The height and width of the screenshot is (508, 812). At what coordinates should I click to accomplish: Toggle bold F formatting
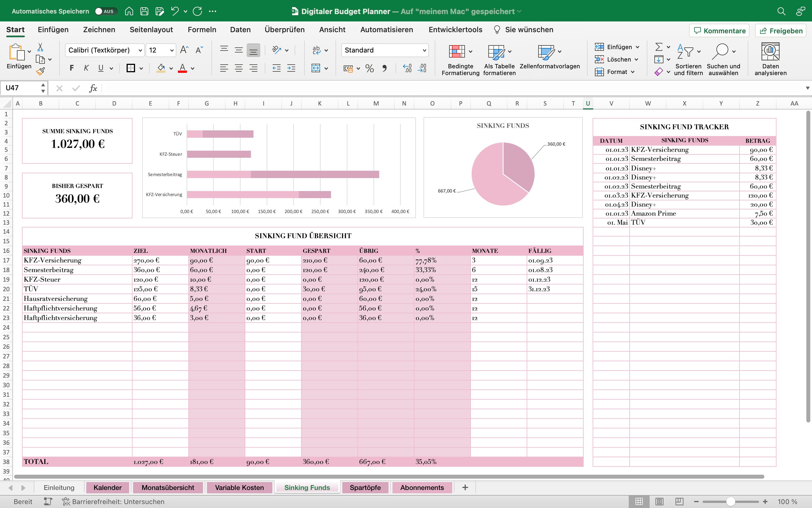(71, 68)
